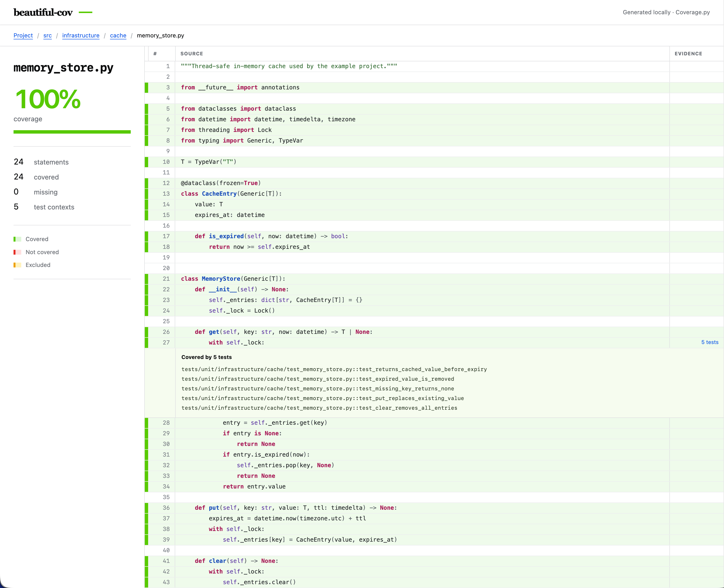Image resolution: width=724 pixels, height=588 pixels.
Task: Click the 'def is_expired' source line
Action: pos(271,236)
